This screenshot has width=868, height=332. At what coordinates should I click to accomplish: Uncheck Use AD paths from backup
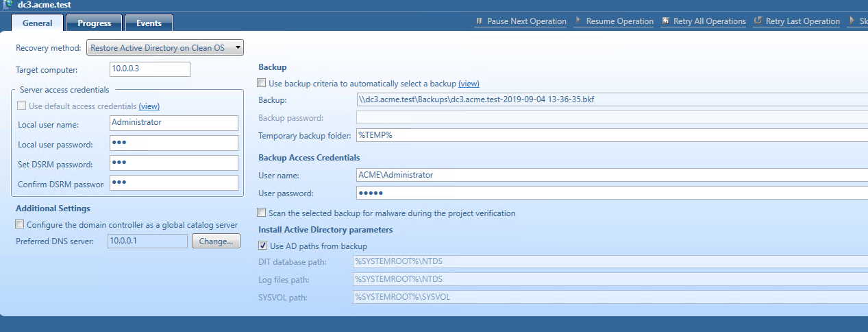[x=263, y=246]
